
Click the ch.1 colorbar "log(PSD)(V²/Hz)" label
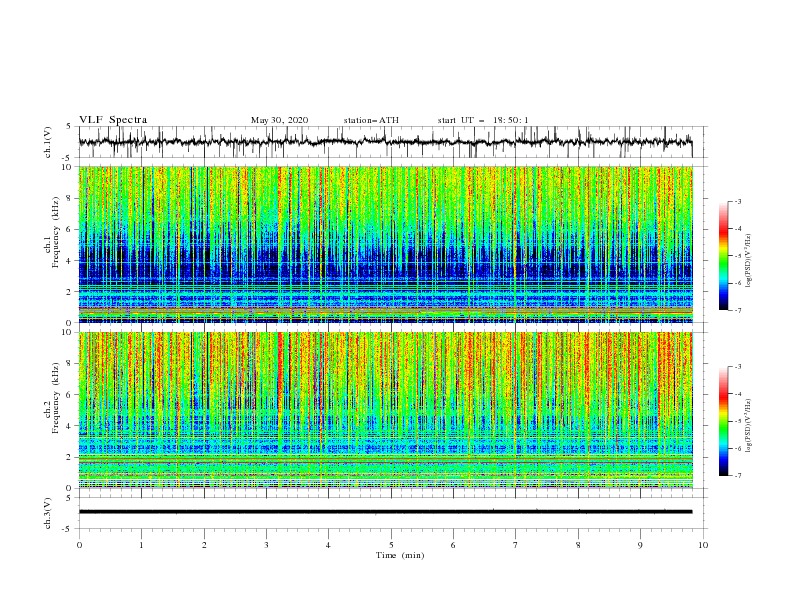(748, 261)
